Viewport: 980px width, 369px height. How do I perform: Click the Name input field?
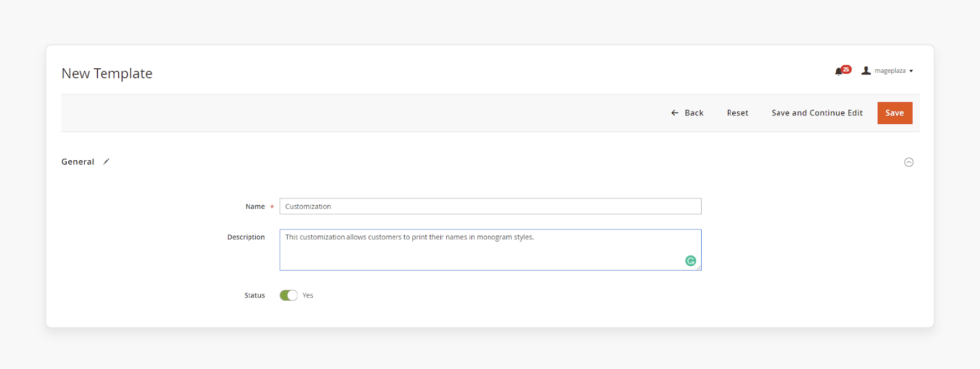(x=490, y=206)
